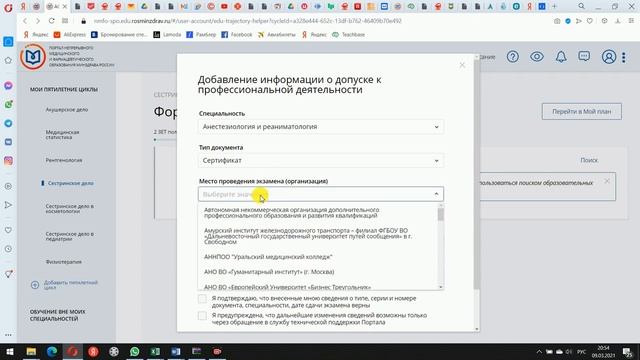
Task: Click the organization list scrollbar thumb
Action: click(x=440, y=214)
